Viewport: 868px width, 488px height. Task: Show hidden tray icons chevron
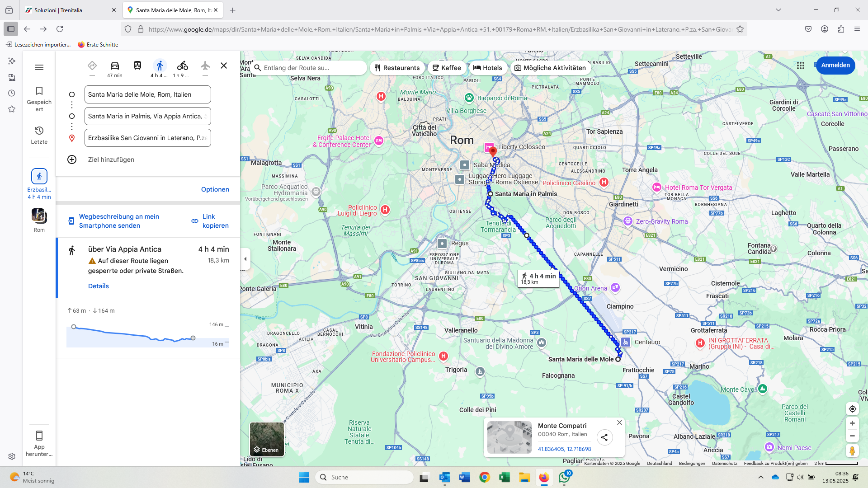[x=761, y=477]
